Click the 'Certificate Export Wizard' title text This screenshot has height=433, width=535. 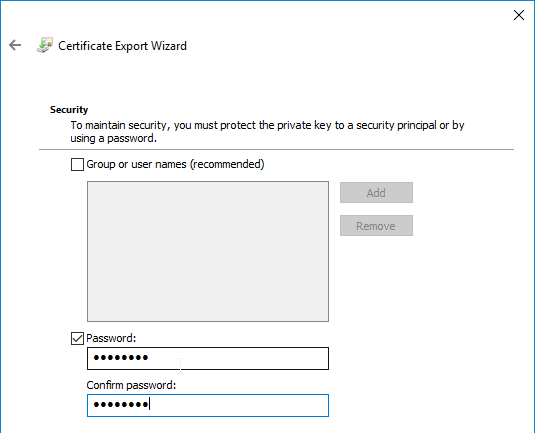click(122, 46)
